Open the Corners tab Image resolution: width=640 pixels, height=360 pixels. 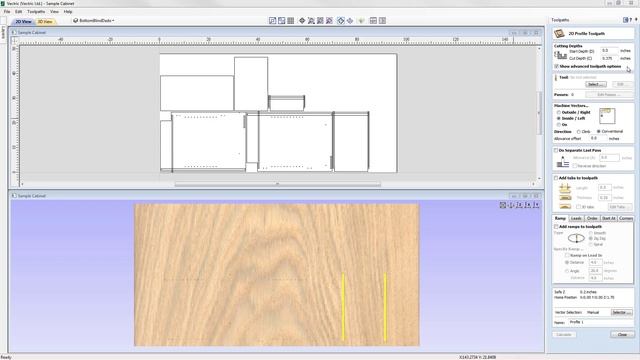point(626,219)
